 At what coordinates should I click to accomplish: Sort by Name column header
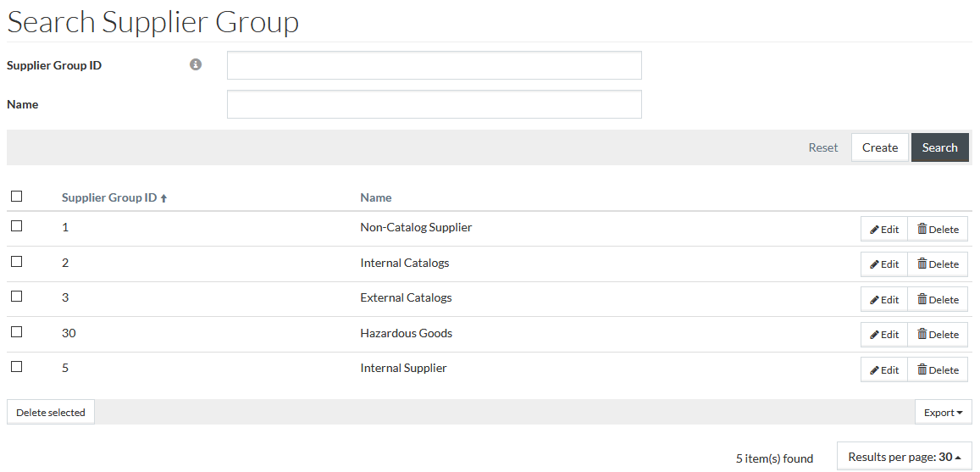(x=375, y=197)
